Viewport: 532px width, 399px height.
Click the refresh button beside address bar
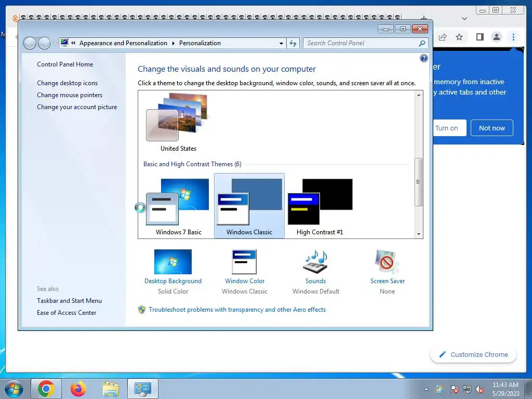point(293,43)
